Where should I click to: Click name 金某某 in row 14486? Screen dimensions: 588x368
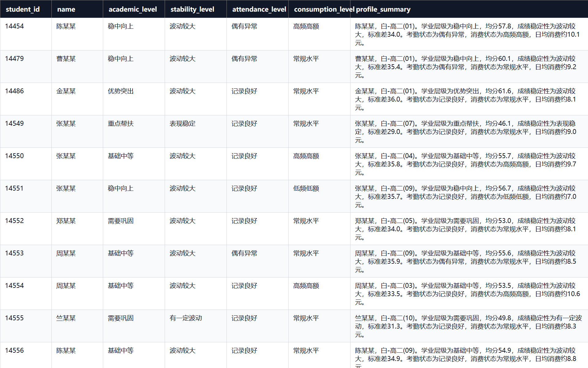[66, 91]
